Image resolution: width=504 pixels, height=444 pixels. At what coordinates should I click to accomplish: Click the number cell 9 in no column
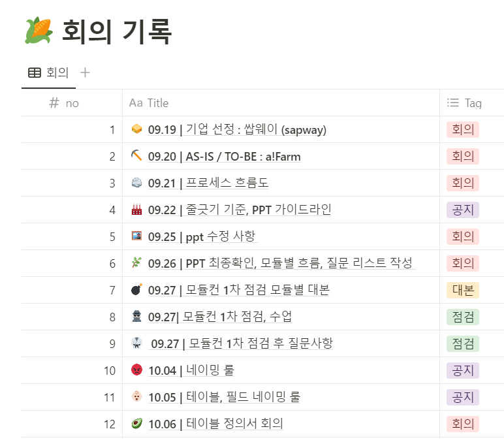72,343
